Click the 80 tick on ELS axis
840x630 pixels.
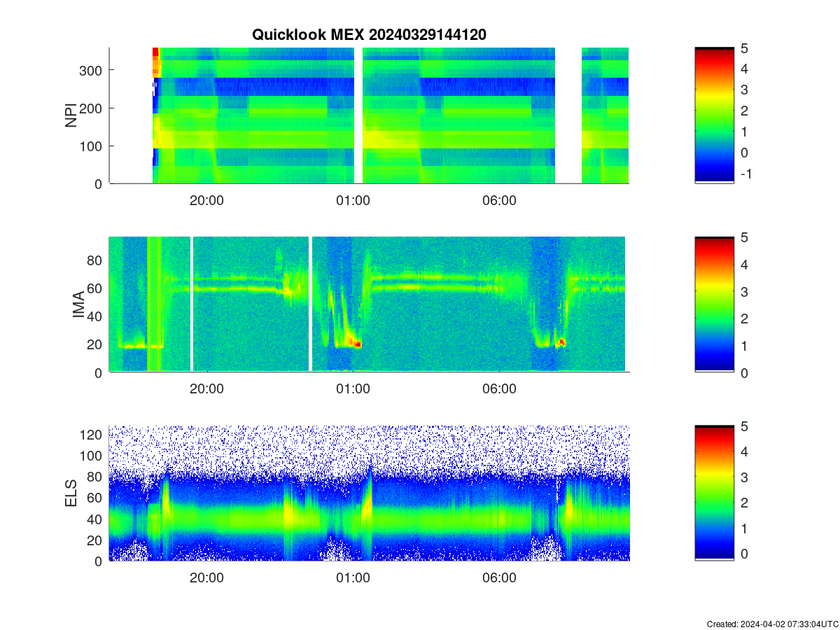95,477
